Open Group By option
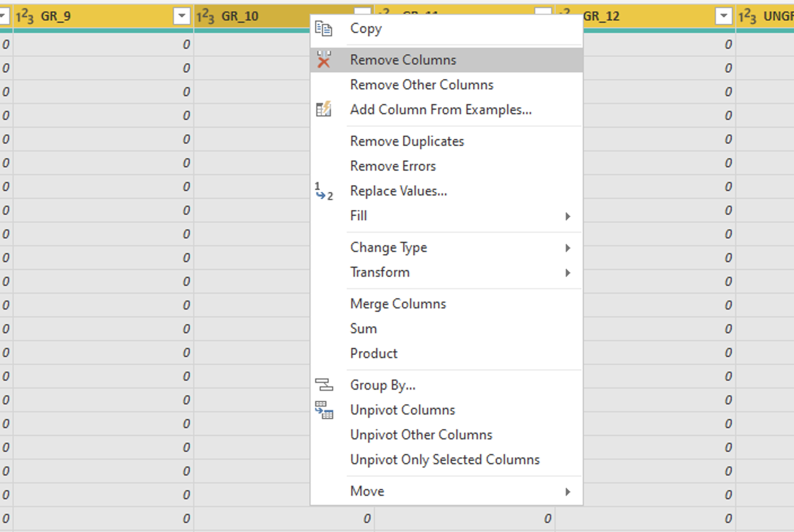 click(x=447, y=385)
